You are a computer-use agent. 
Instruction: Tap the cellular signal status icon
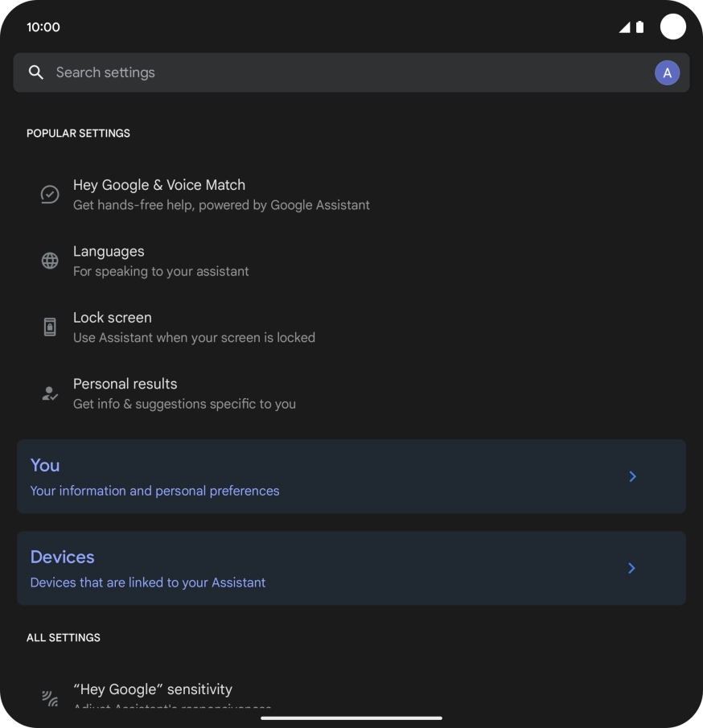(624, 27)
